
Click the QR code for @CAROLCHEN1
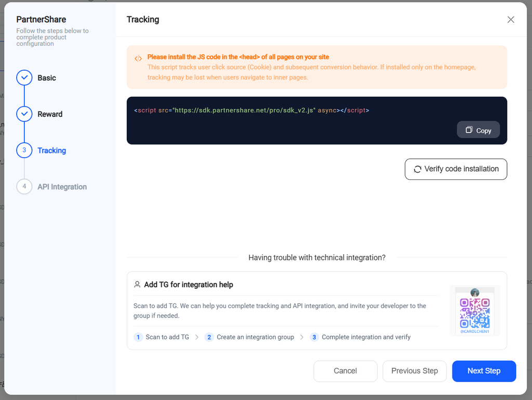(x=475, y=313)
